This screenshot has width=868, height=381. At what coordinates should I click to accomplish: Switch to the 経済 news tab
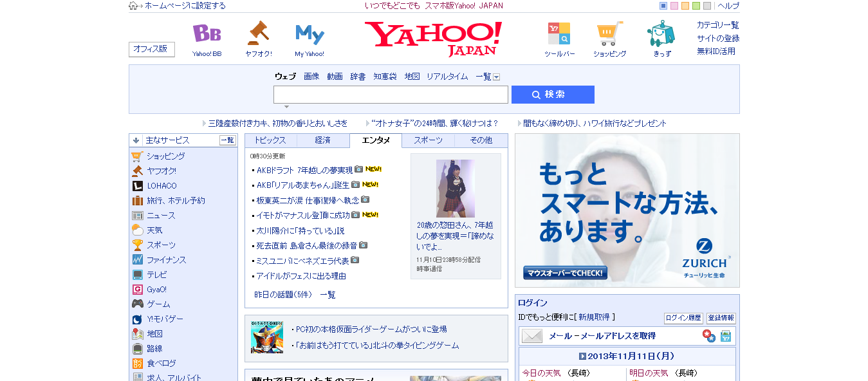(323, 140)
